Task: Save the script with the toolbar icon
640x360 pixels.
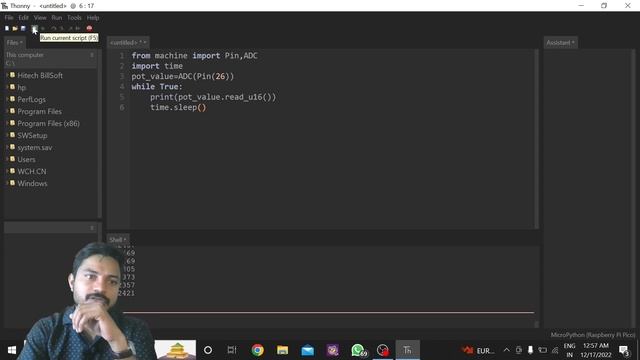Action: [23, 28]
